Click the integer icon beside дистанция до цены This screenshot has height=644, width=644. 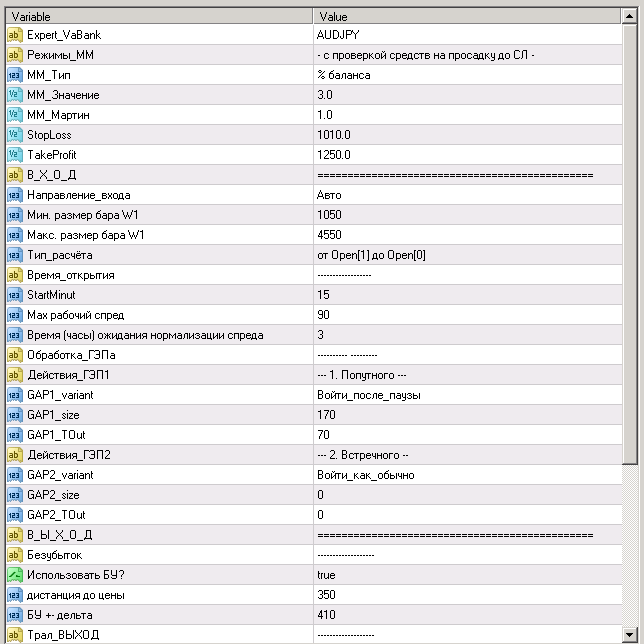[14, 595]
